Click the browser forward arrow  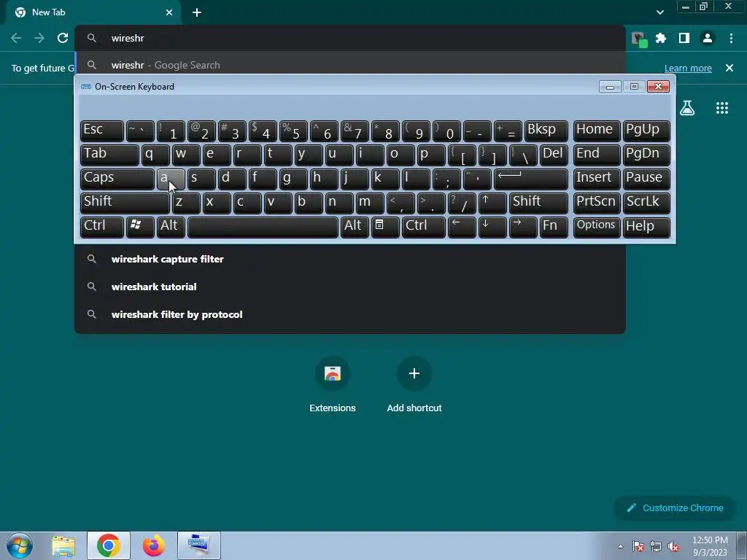pos(39,38)
